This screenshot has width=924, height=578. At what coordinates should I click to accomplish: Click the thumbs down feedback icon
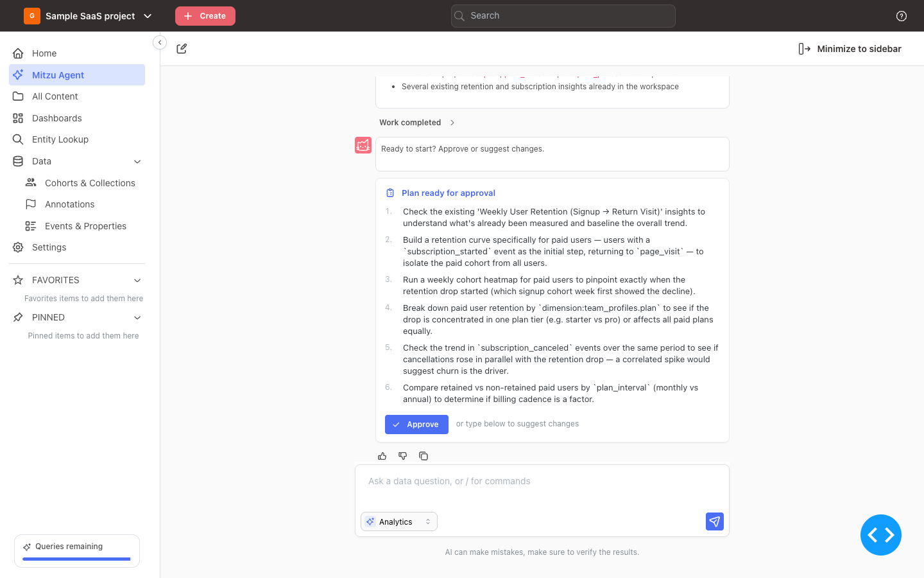pyautogui.click(x=403, y=456)
